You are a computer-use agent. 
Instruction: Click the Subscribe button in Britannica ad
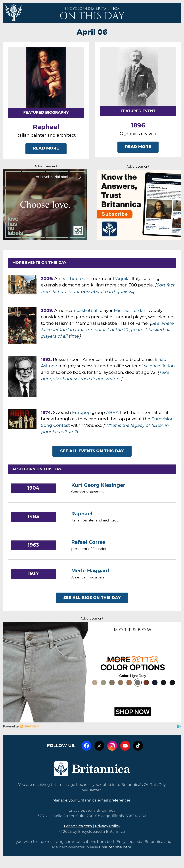115,214
